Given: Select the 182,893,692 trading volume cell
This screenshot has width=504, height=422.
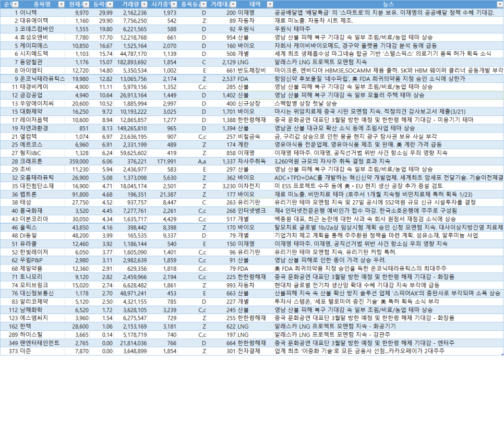Looking at the screenshot, I should coord(130,62).
